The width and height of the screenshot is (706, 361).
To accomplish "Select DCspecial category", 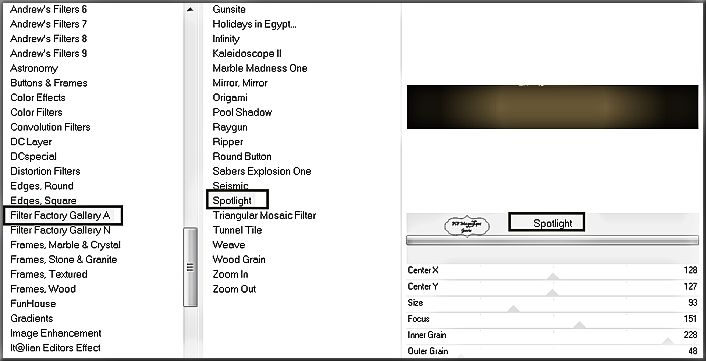I will click(x=33, y=157).
